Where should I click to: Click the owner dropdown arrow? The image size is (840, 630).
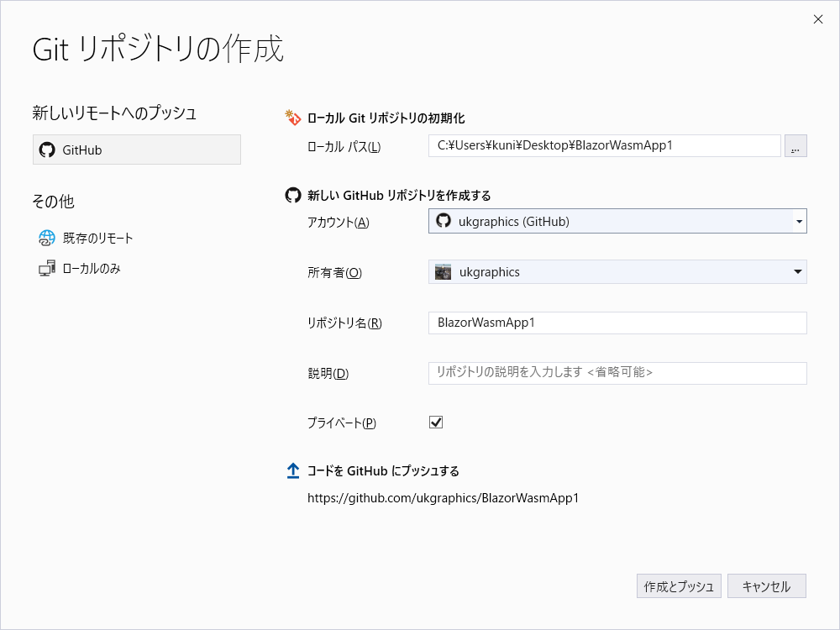798,271
